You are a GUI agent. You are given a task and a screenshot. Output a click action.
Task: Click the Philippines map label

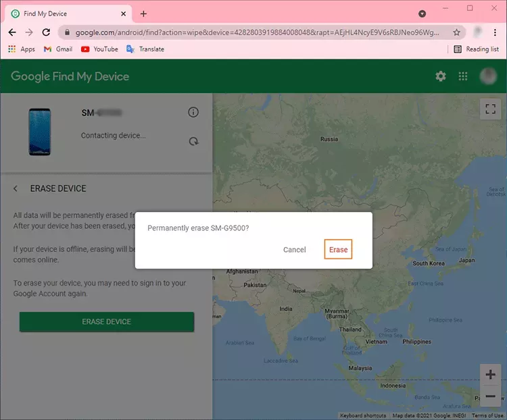click(417, 342)
